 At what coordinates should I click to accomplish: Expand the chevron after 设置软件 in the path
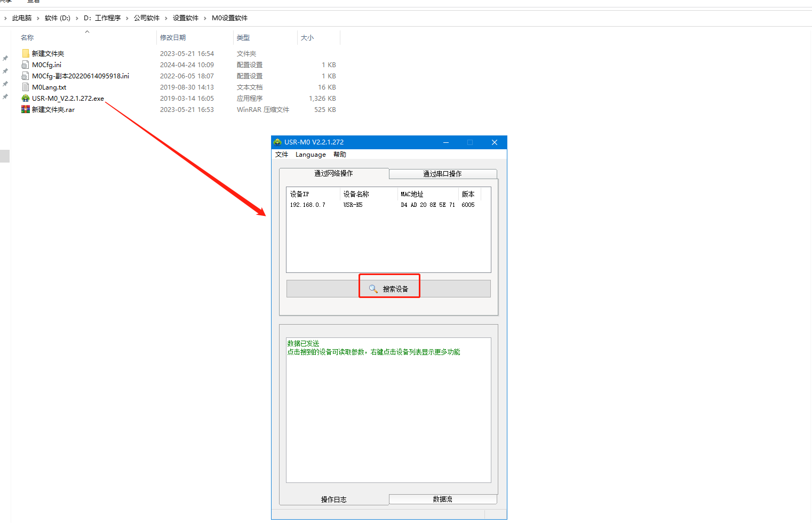click(x=205, y=18)
